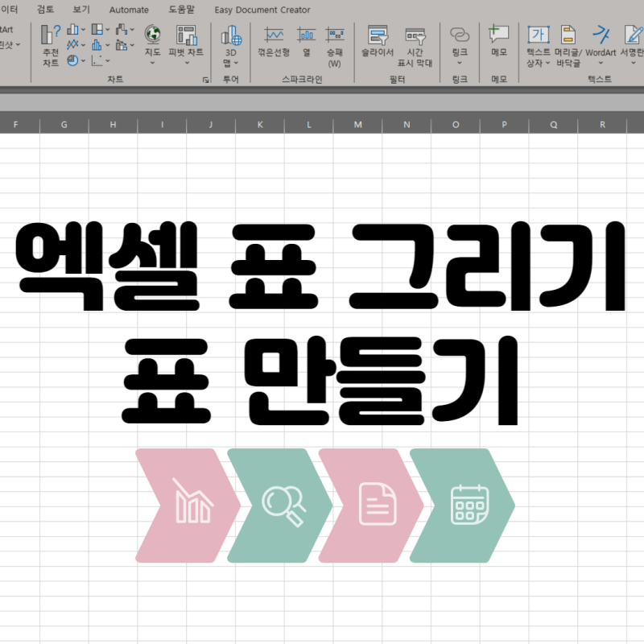Open the 지도 dropdown arrow

(x=152, y=63)
